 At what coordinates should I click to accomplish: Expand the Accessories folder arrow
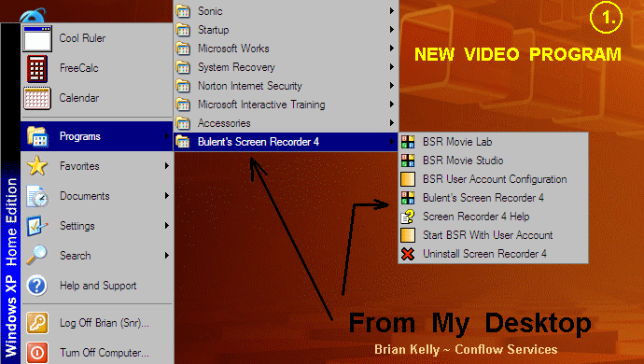pyautogui.click(x=392, y=123)
